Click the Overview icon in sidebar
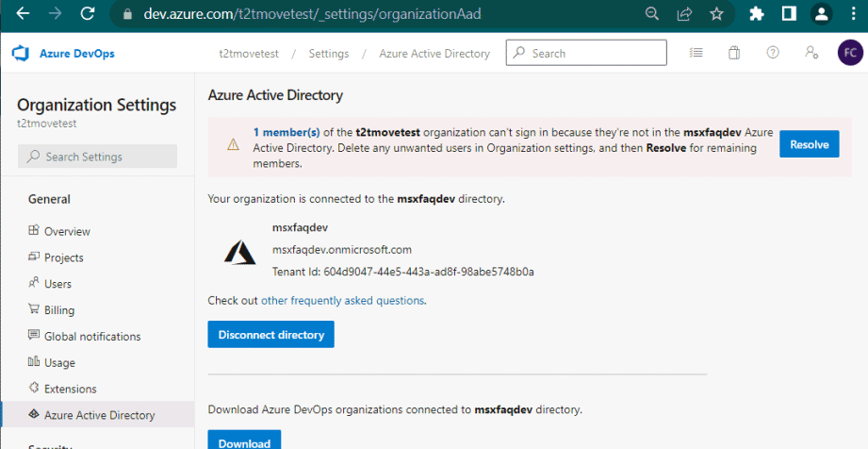868x449 pixels. point(34,230)
